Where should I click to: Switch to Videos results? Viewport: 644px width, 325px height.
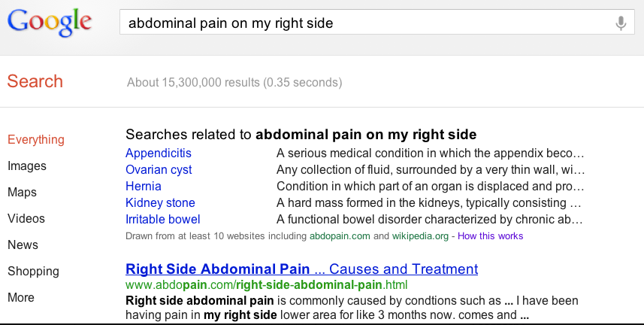(x=26, y=219)
